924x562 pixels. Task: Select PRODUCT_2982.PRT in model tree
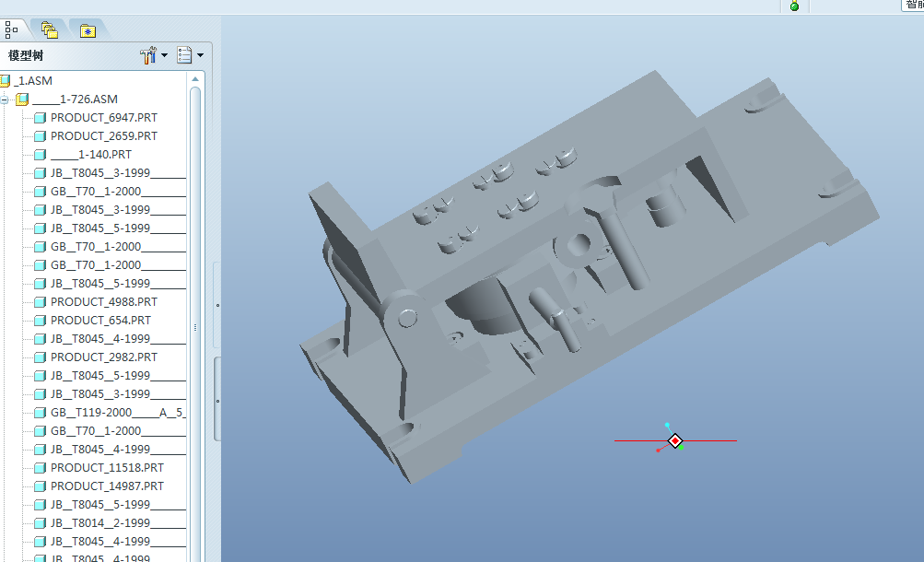pos(104,357)
